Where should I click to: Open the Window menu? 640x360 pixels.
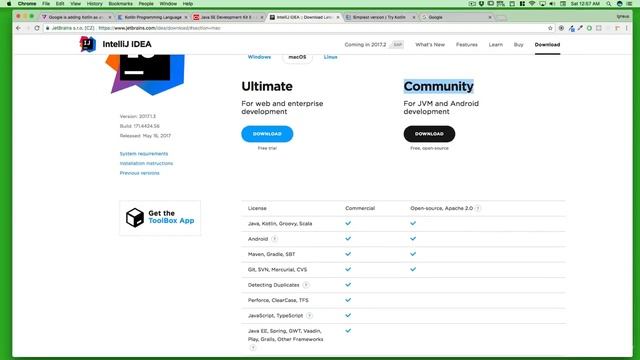click(168, 4)
